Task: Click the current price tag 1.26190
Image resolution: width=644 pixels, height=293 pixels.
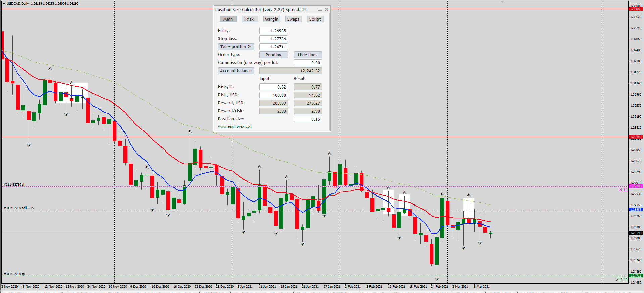Action: pos(636,233)
